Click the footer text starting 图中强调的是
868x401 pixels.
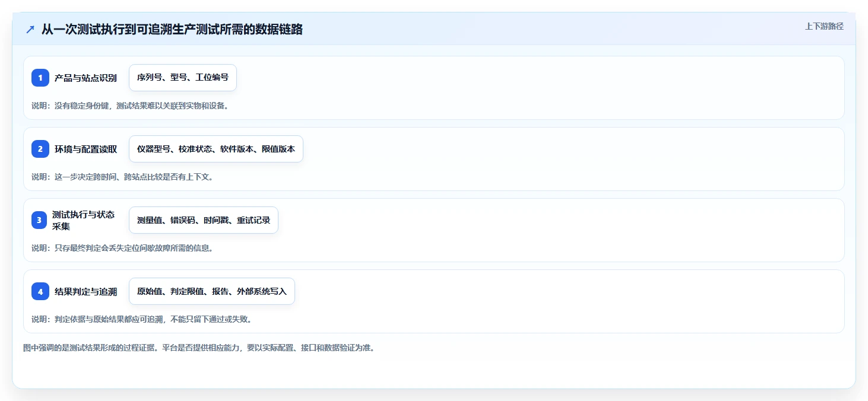199,348
